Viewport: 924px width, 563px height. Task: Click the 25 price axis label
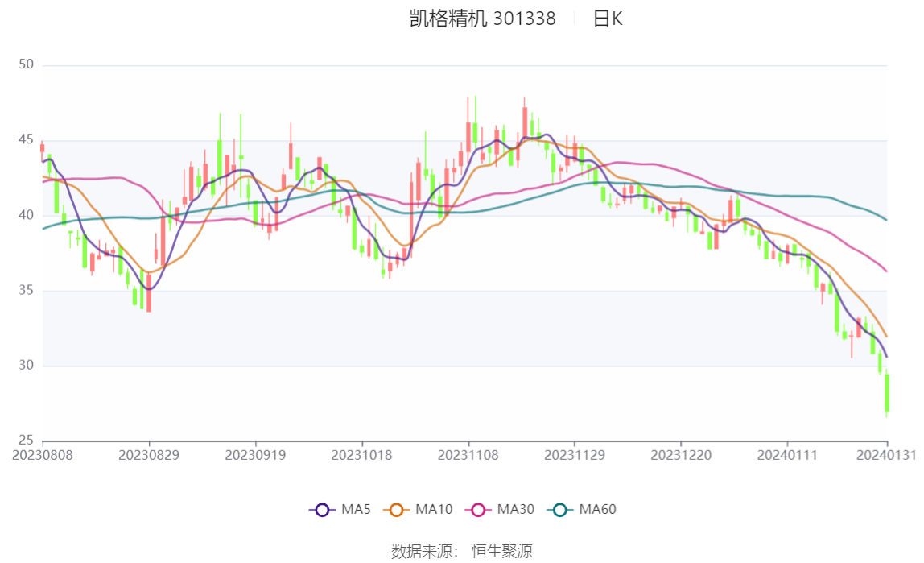[26, 441]
